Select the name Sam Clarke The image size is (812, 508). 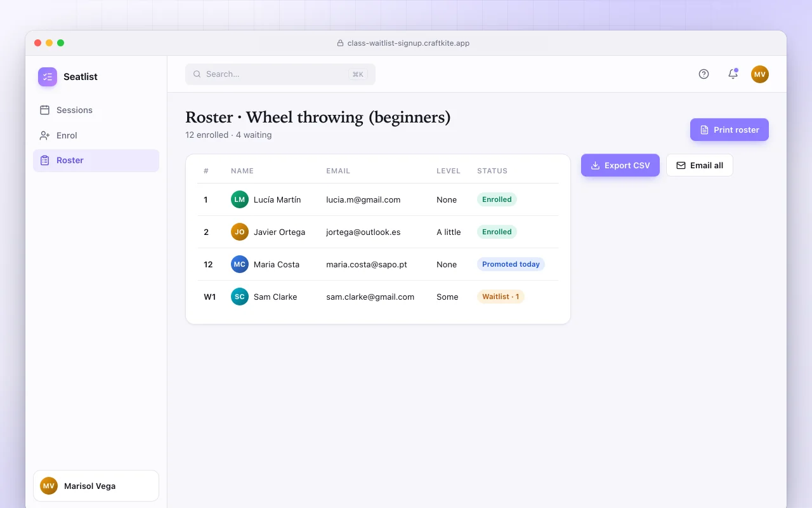[x=275, y=297]
